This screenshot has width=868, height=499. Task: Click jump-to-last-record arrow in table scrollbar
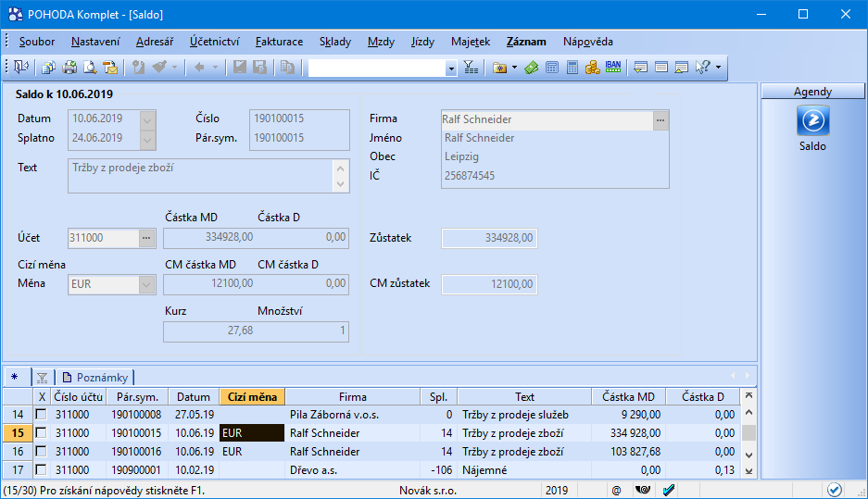pos(749,471)
